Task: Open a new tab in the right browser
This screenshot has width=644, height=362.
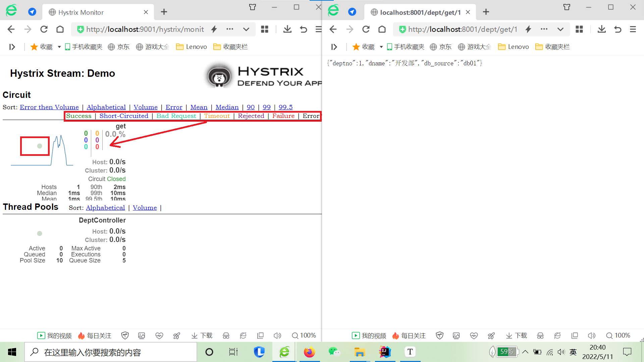Action: coord(486,12)
